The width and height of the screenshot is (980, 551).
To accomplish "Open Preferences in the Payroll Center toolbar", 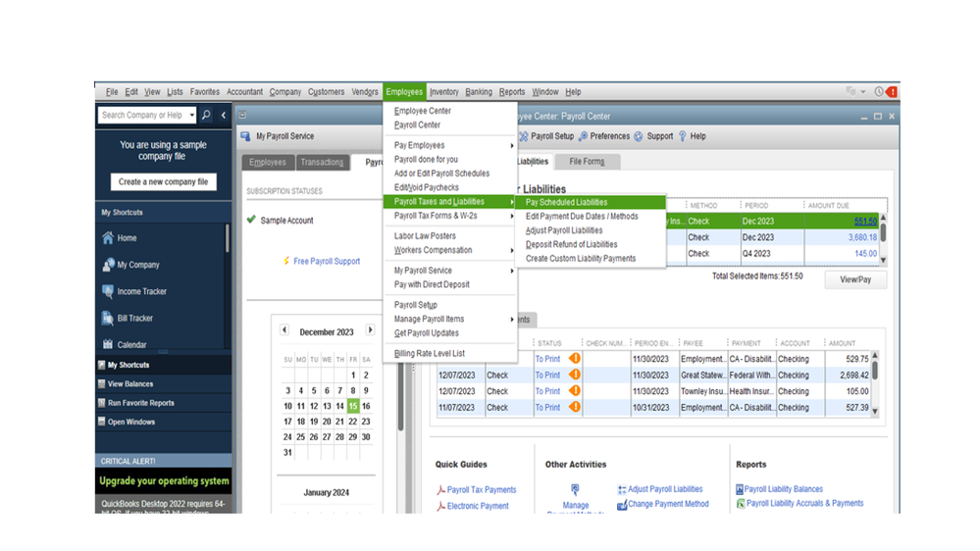I will (603, 136).
